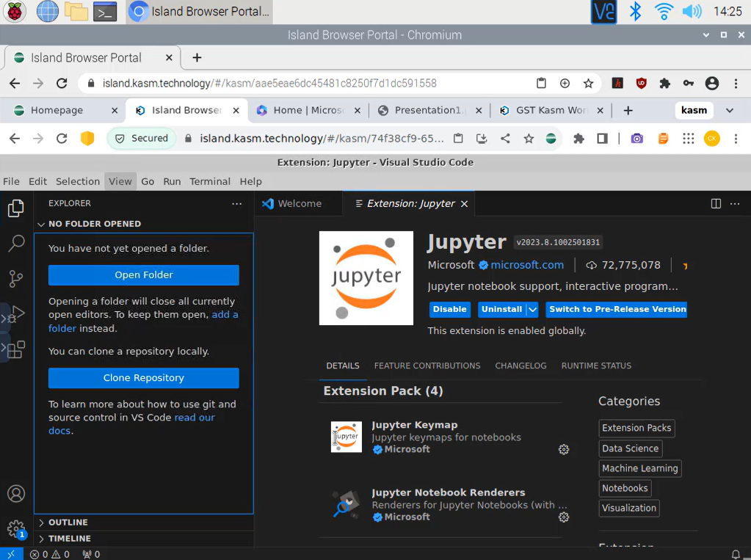Open the kasm tab list chevron
Image resolution: width=751 pixels, height=560 pixels.
[730, 110]
